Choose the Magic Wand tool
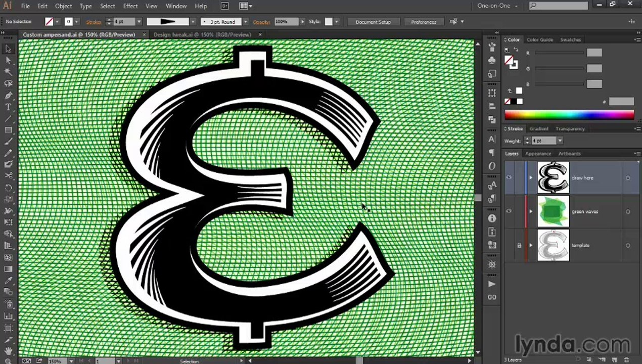 pyautogui.click(x=8, y=72)
